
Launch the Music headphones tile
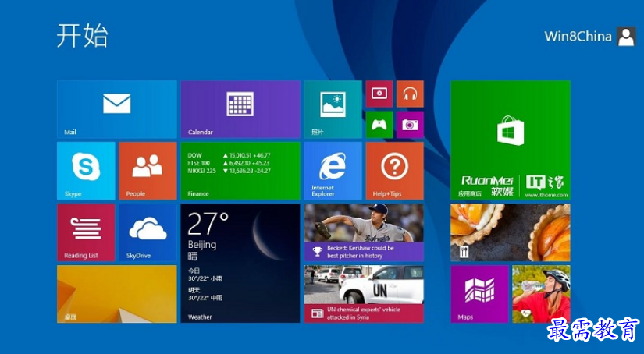click(410, 94)
